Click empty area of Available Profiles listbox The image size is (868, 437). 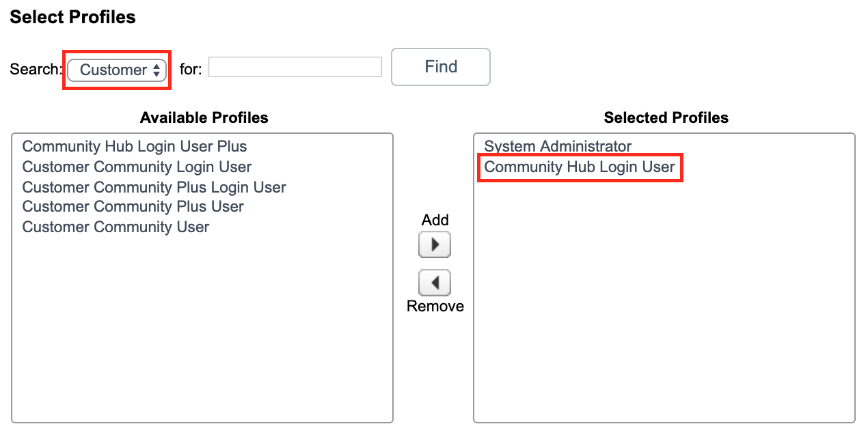[x=202, y=328]
